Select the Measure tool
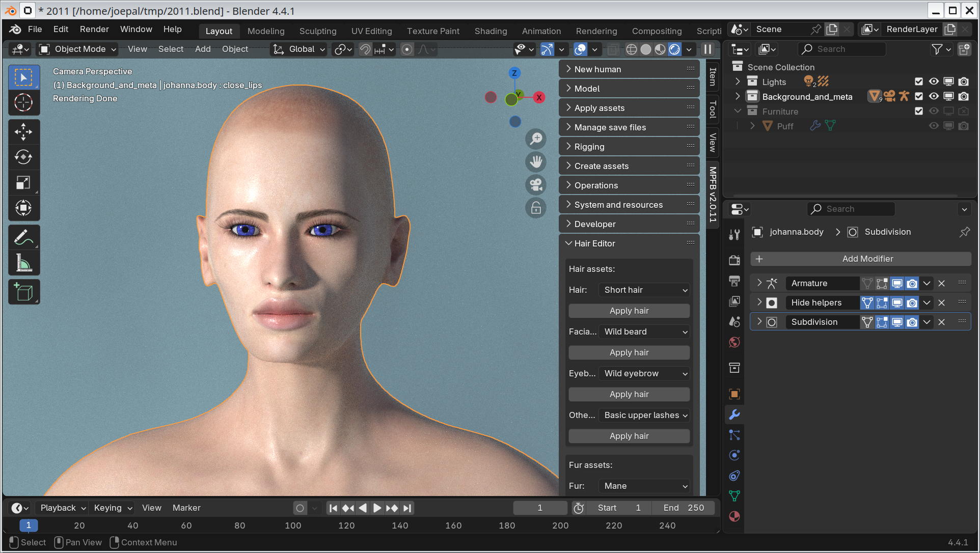The image size is (980, 553). pyautogui.click(x=23, y=263)
